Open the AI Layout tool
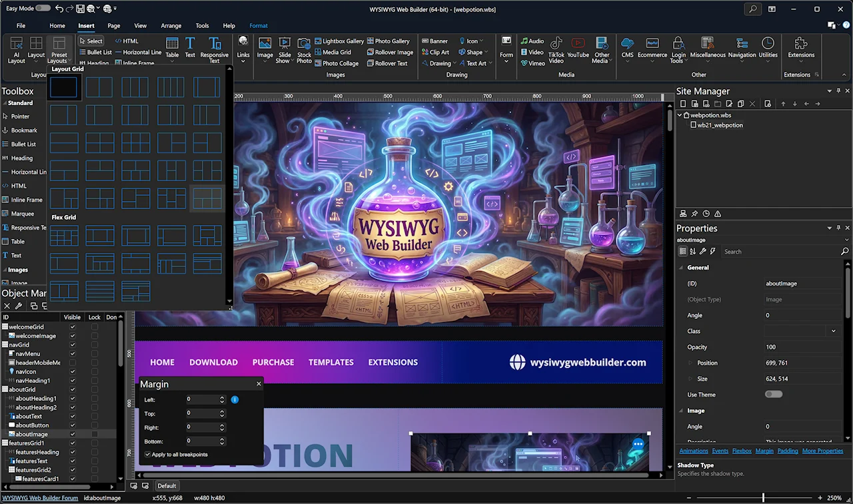The height and width of the screenshot is (504, 853). 17,51
